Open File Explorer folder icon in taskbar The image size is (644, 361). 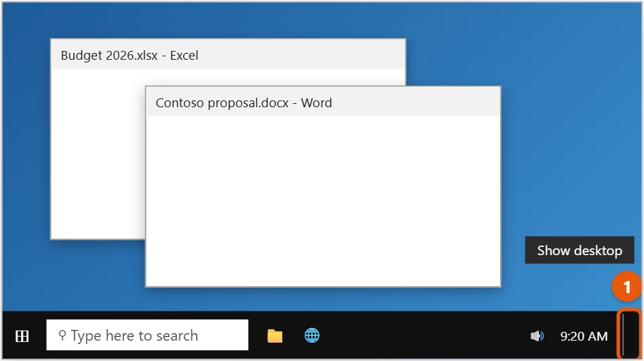tap(275, 335)
